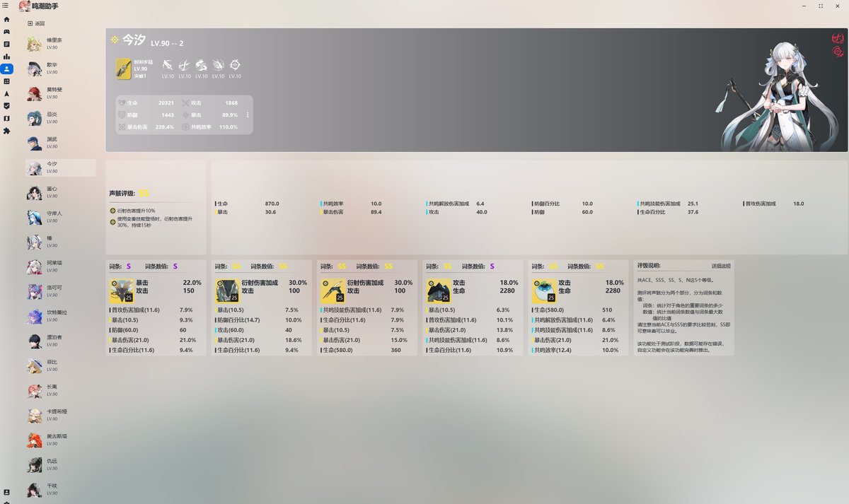Open the game controller page in sidebar
Image resolution: width=849 pixels, height=504 pixels.
[6, 32]
